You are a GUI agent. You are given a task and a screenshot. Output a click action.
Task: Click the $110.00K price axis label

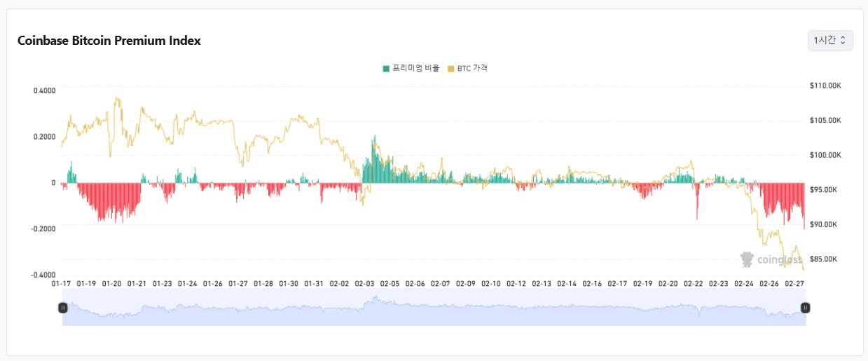(x=825, y=86)
